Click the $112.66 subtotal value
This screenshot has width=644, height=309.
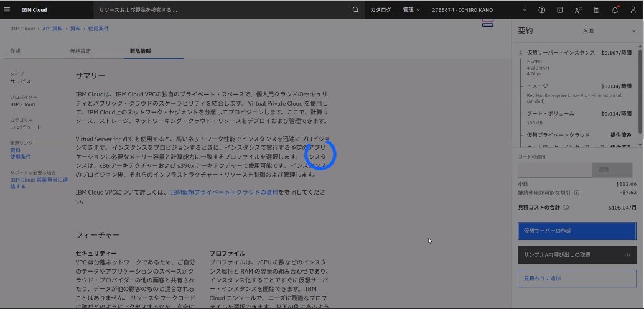[x=627, y=184]
